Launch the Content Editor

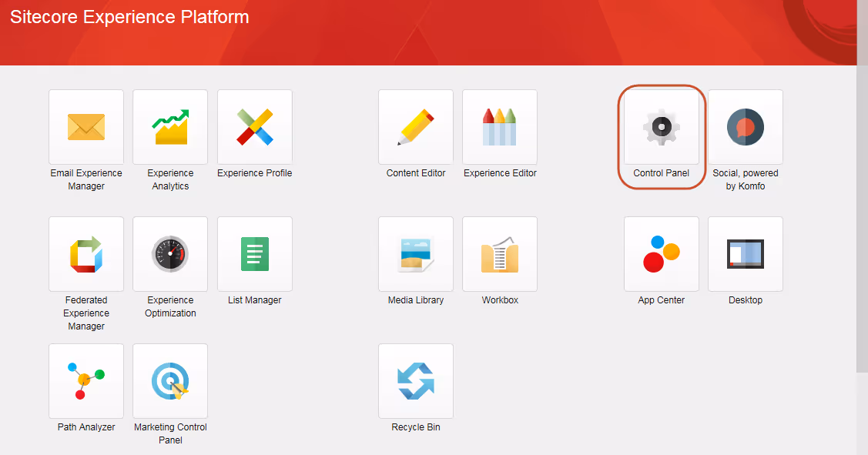415,126
